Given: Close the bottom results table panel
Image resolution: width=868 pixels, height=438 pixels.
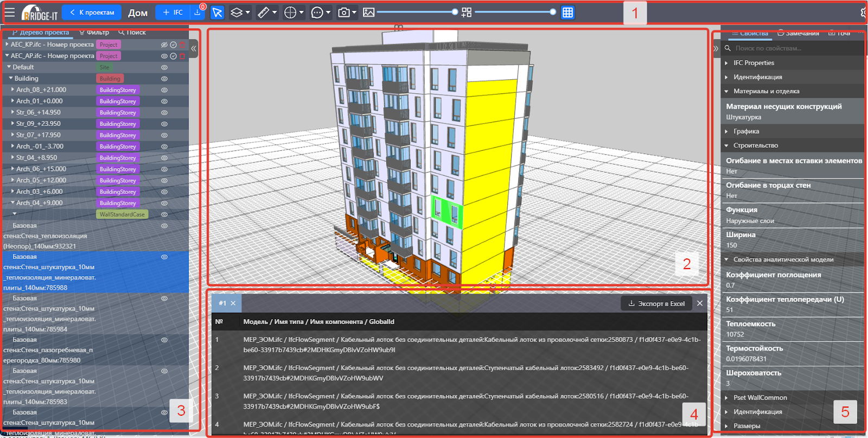Looking at the screenshot, I should pyautogui.click(x=700, y=303).
